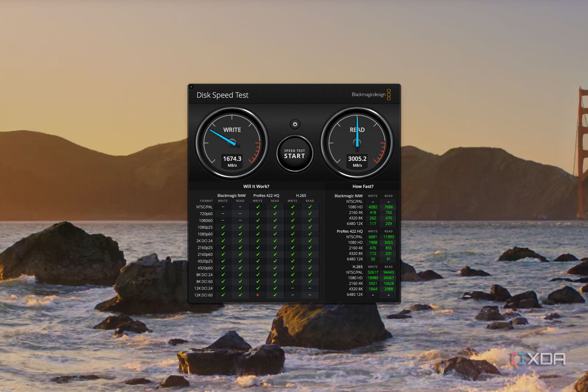Click the red X for 12K DCI 60 ProRes write
Screen dimensions: 588x392
[x=258, y=295]
